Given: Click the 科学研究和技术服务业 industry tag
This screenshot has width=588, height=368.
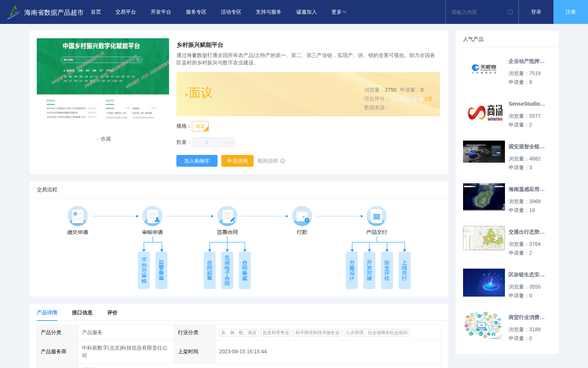Looking at the screenshot, I should tap(318, 333).
